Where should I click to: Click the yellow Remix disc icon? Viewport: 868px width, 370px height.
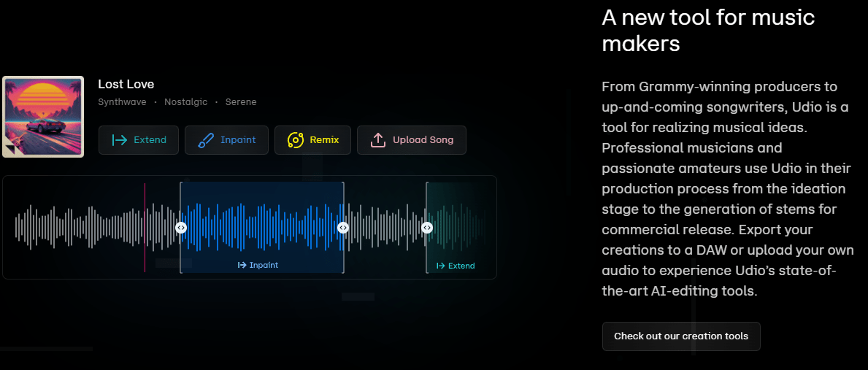coord(296,140)
